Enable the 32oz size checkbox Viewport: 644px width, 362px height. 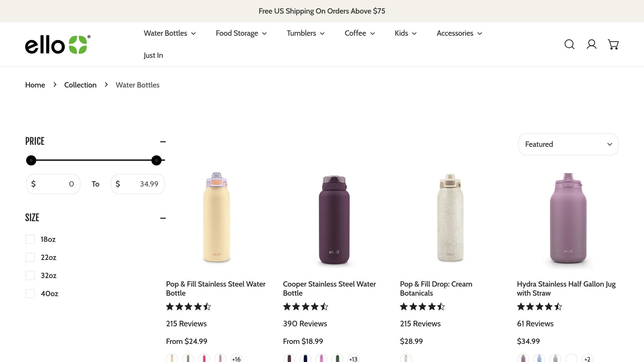pos(30,276)
